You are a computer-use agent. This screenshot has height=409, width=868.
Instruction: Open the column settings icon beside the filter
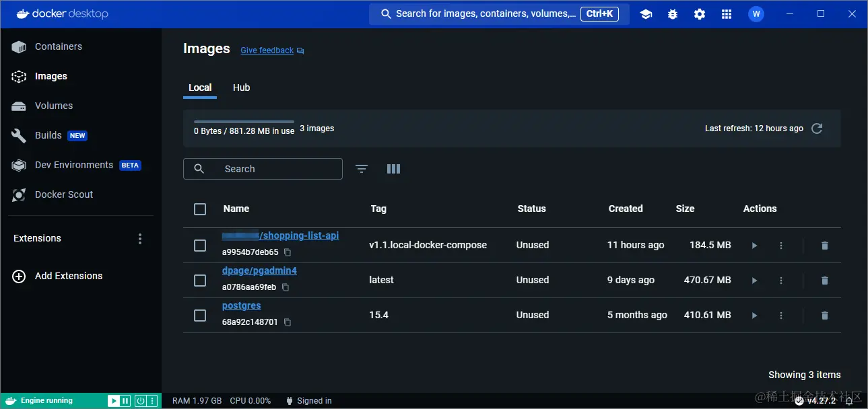pyautogui.click(x=393, y=169)
